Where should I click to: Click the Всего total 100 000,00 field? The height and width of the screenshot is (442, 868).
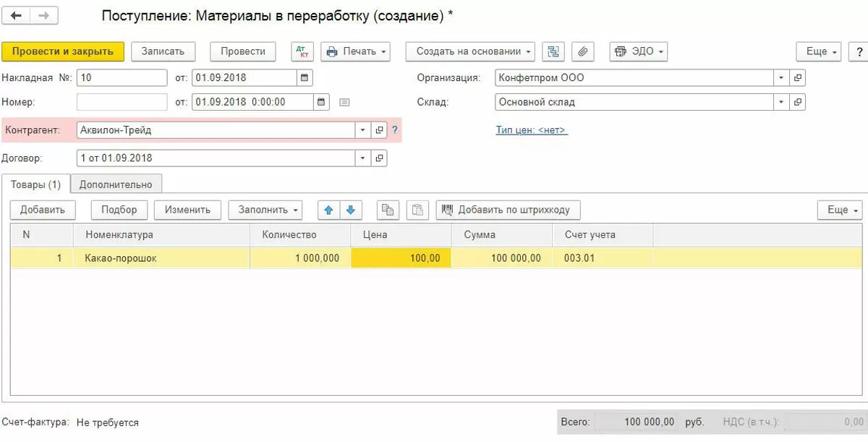(x=637, y=422)
